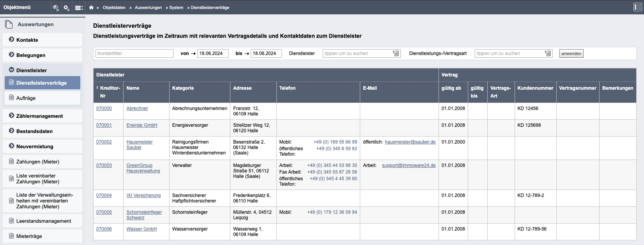The image size is (644, 245).
Task: Open Kreditor-Nr 070001 link
Action: [x=104, y=125]
